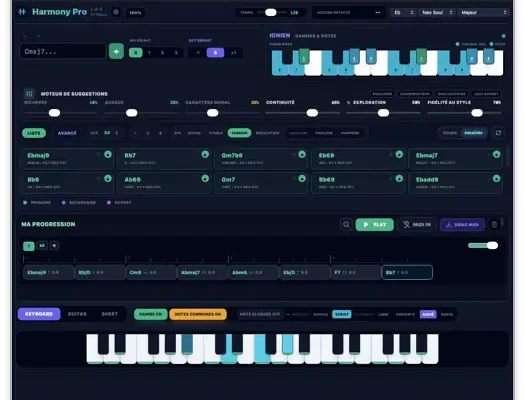Click the green first-section button in the progression toolbar
This screenshot has height=400, width=525.
coord(29,246)
